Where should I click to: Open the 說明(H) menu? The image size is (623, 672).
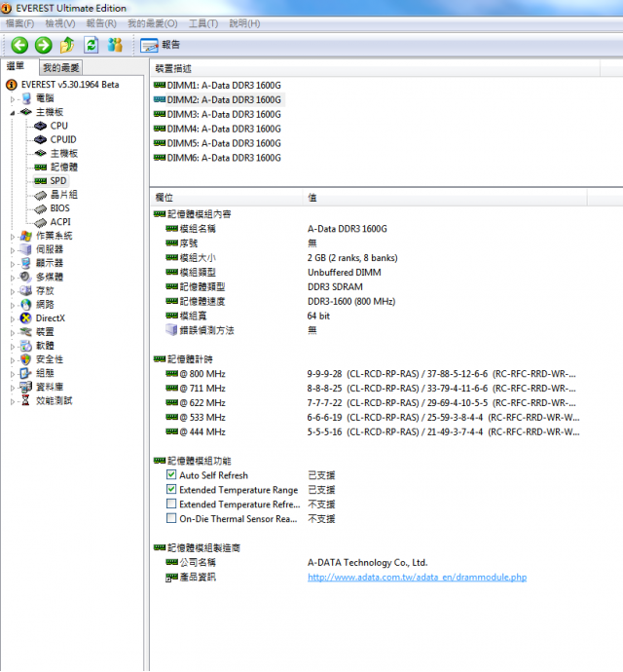tap(244, 23)
